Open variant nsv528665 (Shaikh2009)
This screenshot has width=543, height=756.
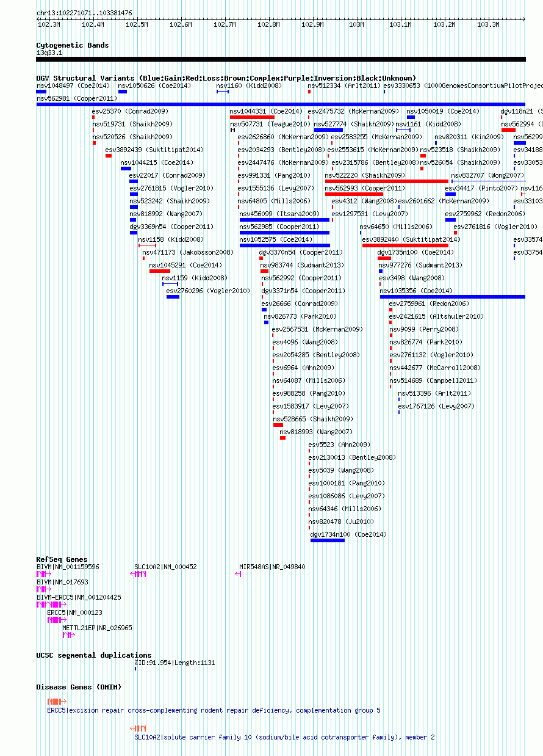pyautogui.click(x=278, y=425)
